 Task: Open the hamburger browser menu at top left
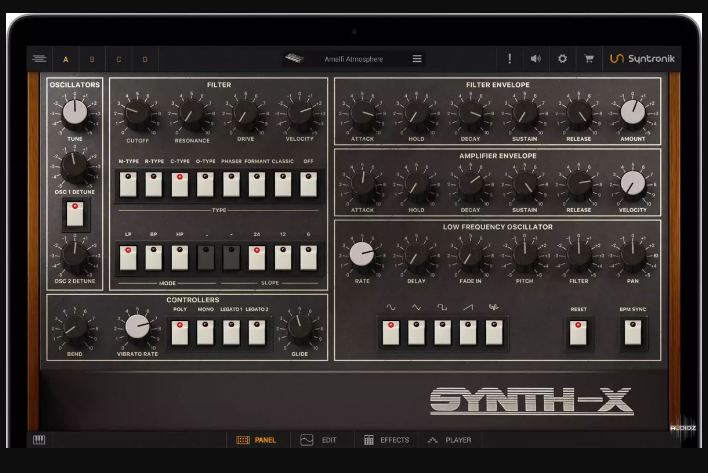(39, 59)
